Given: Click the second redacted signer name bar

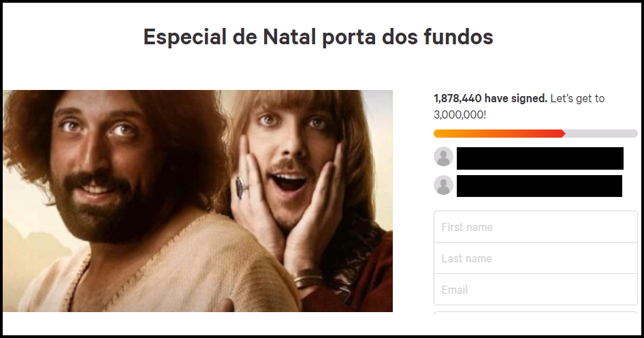Looking at the screenshot, I should (x=539, y=186).
